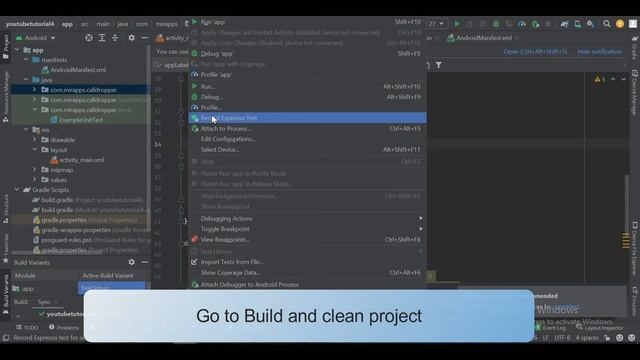Jump to next highlighted problem down arrow

click(623, 79)
